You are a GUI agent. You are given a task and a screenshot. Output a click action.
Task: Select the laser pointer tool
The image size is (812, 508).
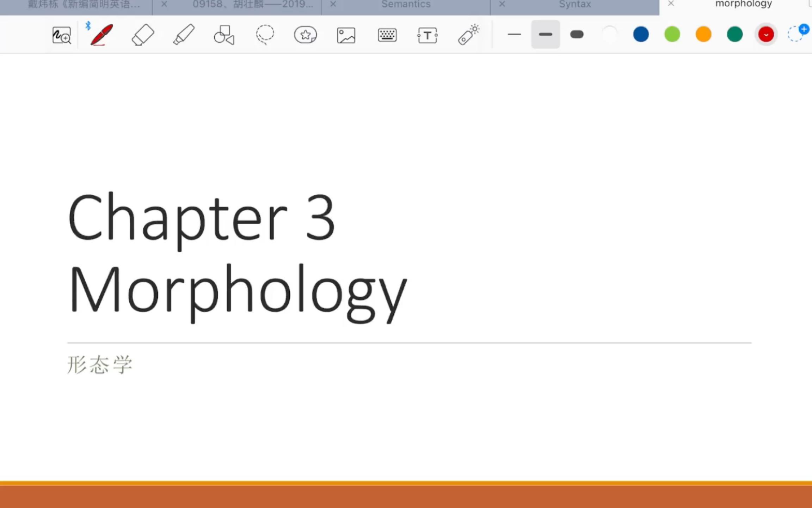(468, 35)
